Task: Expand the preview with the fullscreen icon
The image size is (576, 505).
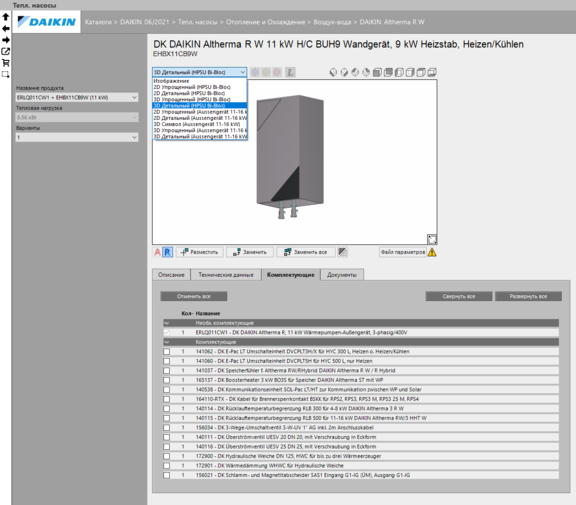Action: (432, 239)
